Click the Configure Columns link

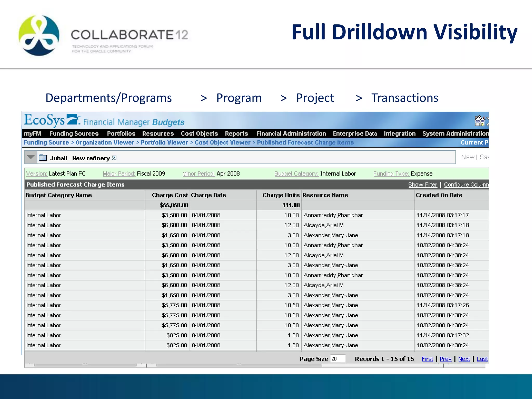(466, 185)
